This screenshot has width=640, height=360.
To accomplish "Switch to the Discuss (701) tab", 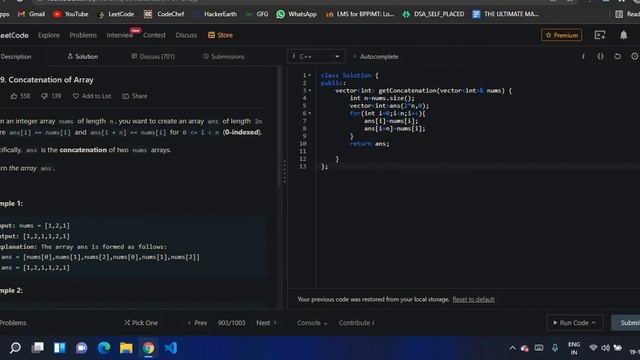I will (153, 56).
